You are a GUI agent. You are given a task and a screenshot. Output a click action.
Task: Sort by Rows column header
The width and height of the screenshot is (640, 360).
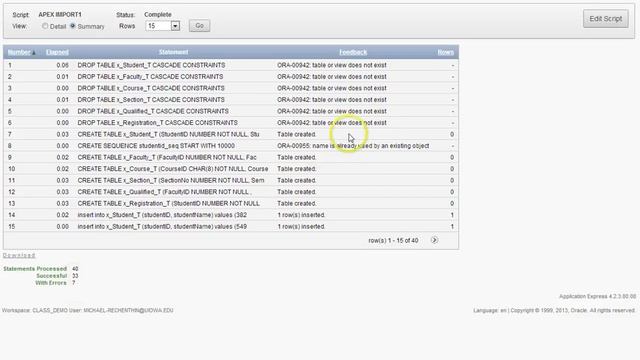(x=446, y=52)
